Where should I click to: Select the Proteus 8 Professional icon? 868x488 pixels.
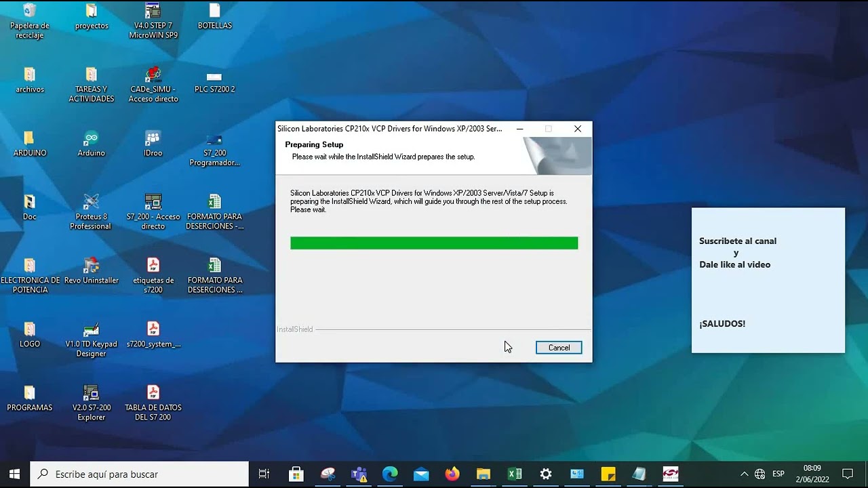tap(91, 211)
